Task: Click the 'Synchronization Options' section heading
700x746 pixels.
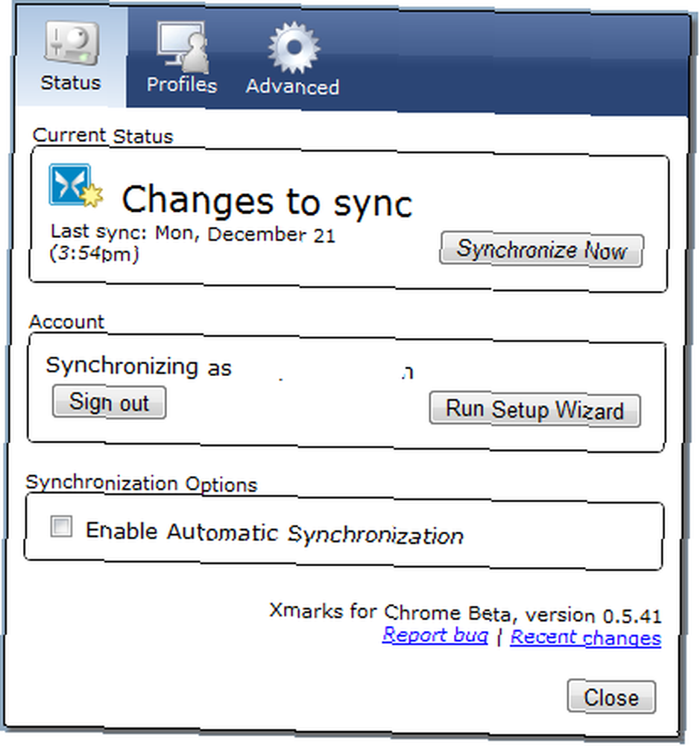Action: (x=141, y=483)
